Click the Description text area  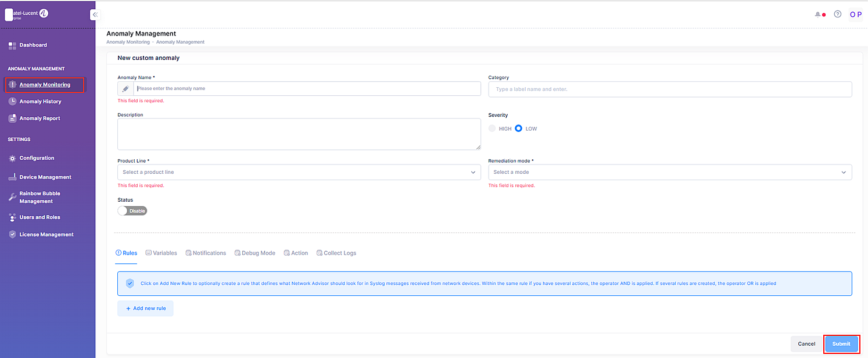tap(299, 134)
